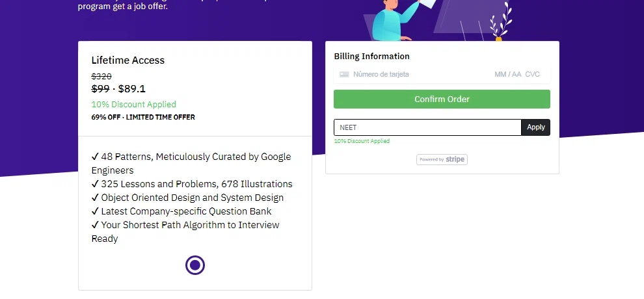Click the Confirm Order button
The height and width of the screenshot is (299, 644).
click(442, 99)
